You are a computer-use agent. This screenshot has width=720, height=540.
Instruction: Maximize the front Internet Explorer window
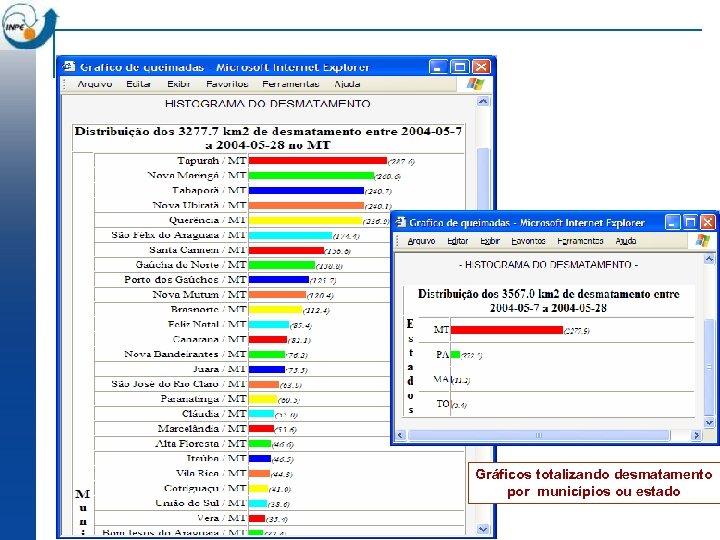(x=690, y=223)
